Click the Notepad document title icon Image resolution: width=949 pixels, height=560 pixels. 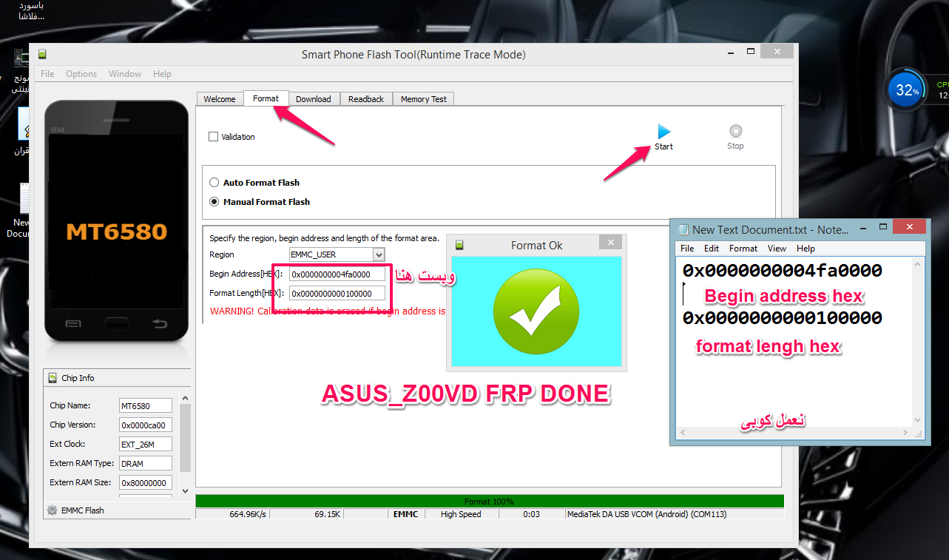click(683, 229)
